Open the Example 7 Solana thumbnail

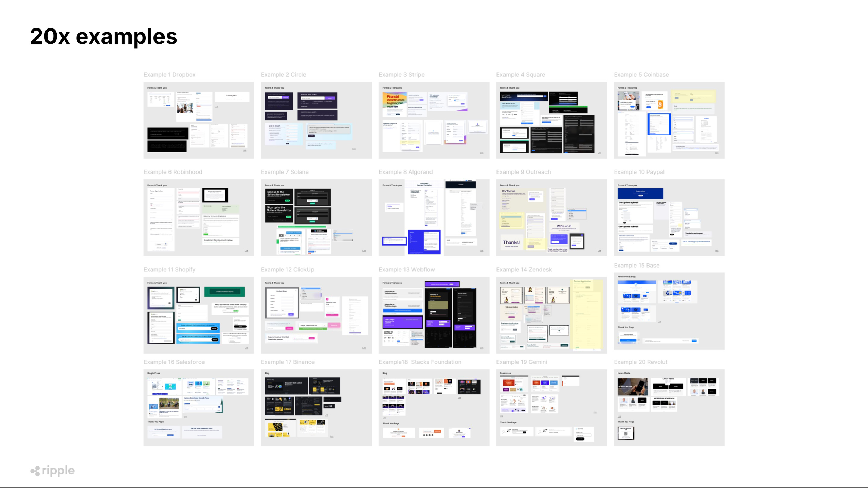tap(316, 218)
